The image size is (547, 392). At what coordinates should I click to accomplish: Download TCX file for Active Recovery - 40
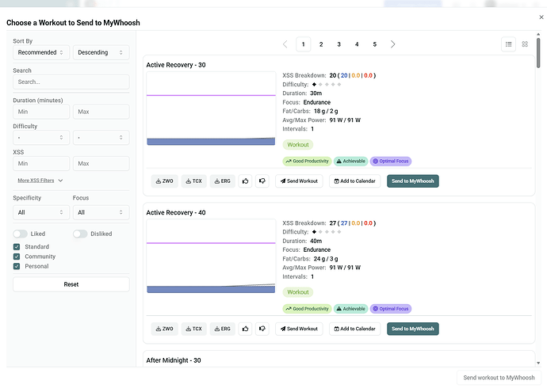click(193, 329)
